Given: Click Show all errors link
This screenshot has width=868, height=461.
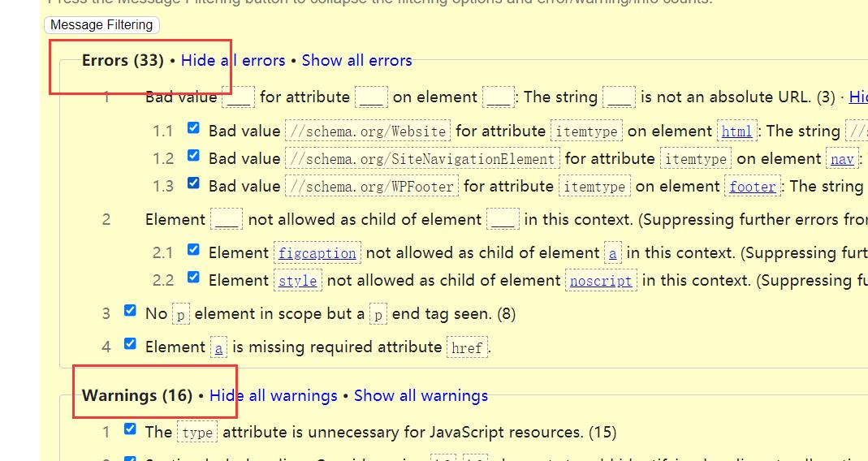Looking at the screenshot, I should click(x=357, y=60).
